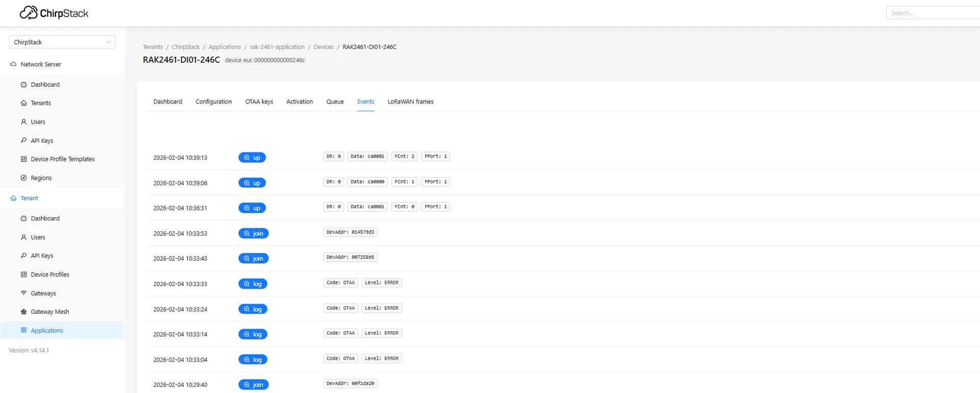
Task: Open the join event at 10:33:43
Action: pyautogui.click(x=254, y=259)
